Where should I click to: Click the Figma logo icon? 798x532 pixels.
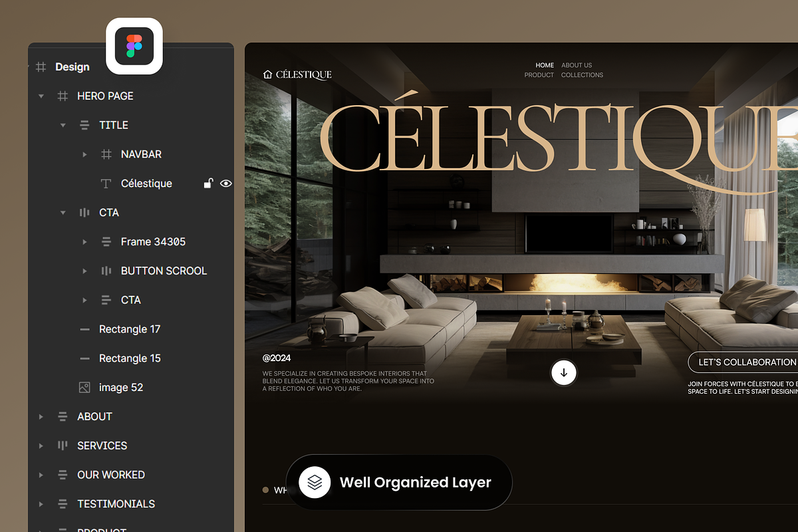[x=134, y=46]
